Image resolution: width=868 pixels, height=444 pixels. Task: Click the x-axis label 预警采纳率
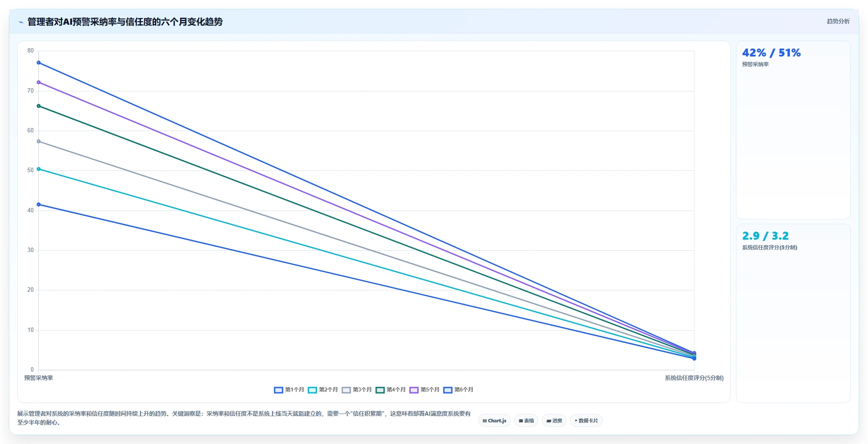pos(38,378)
